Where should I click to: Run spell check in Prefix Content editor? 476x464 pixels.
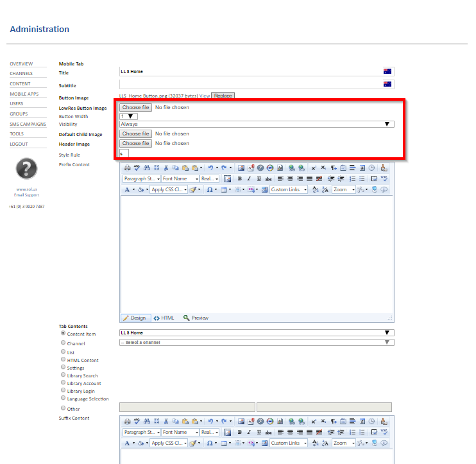coord(137,168)
